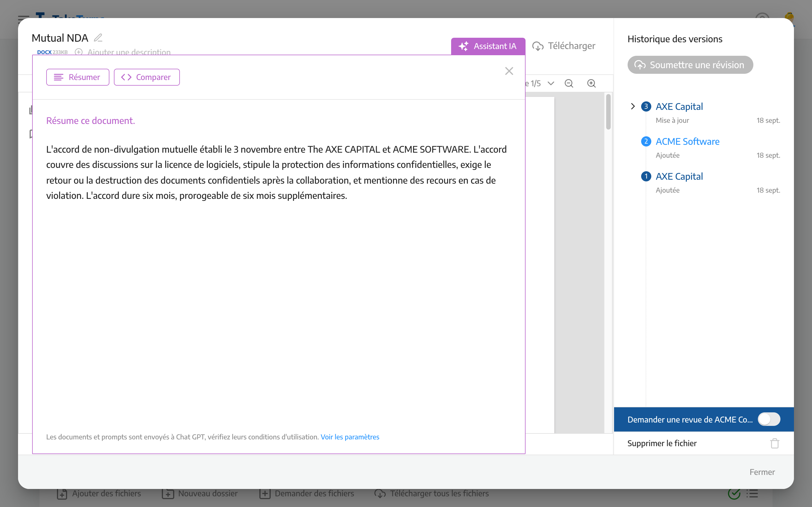Select the Comparer tab in assistant
This screenshot has width=812, height=507.
point(146,77)
